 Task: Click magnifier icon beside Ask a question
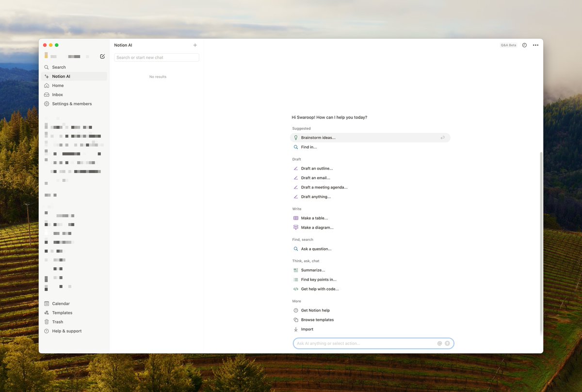[x=296, y=249]
